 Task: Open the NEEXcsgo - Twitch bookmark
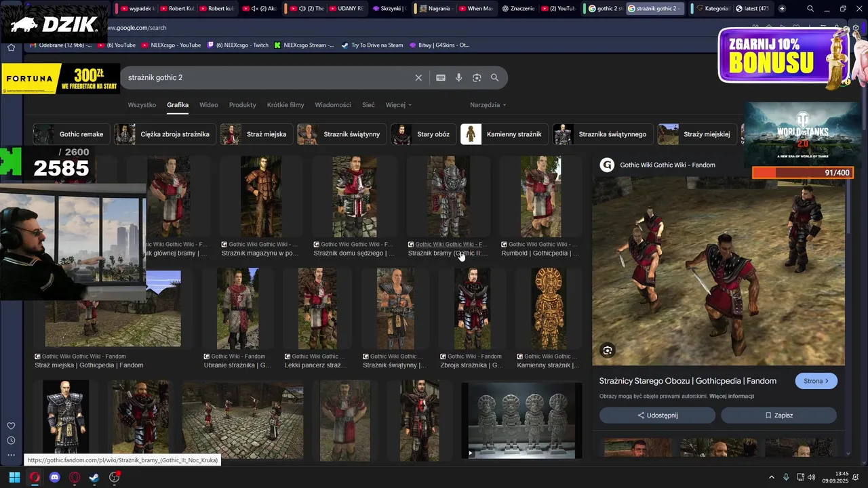tap(237, 45)
